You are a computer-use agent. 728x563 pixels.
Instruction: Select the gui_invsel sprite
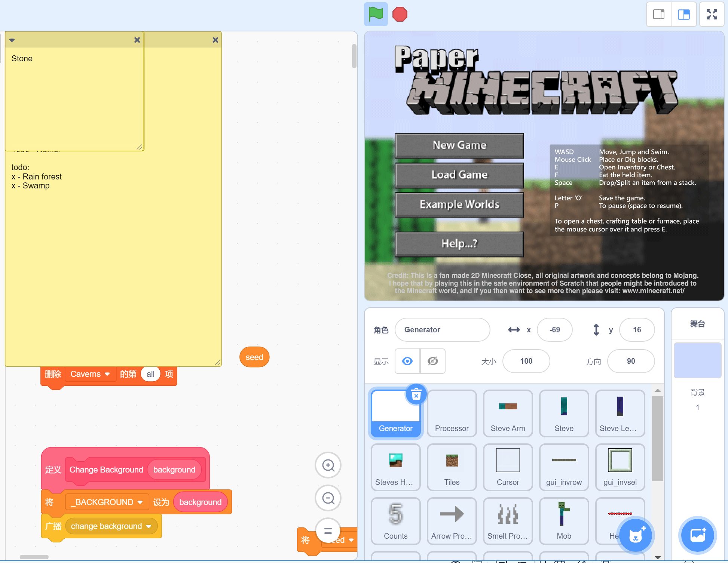click(x=620, y=467)
